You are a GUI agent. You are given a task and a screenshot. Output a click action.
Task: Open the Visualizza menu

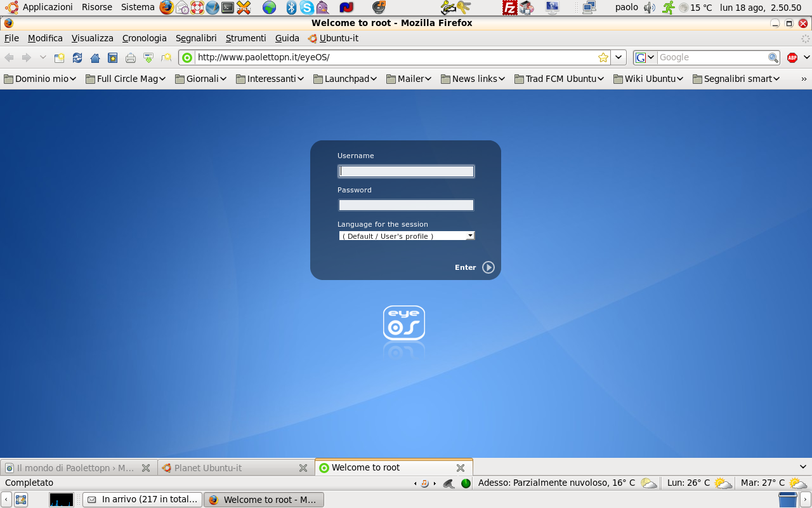[93, 38]
